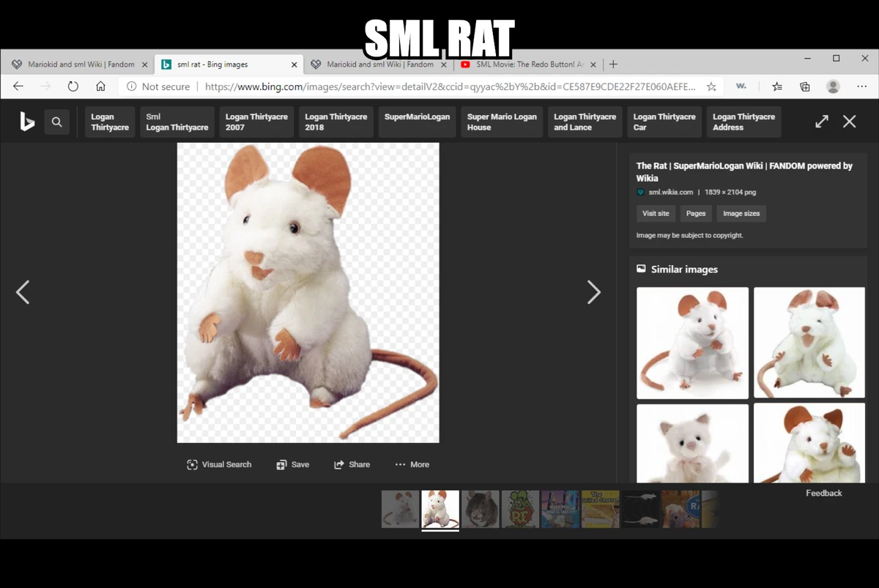The width and height of the screenshot is (879, 588).
Task: Share the image
Action: coord(352,464)
